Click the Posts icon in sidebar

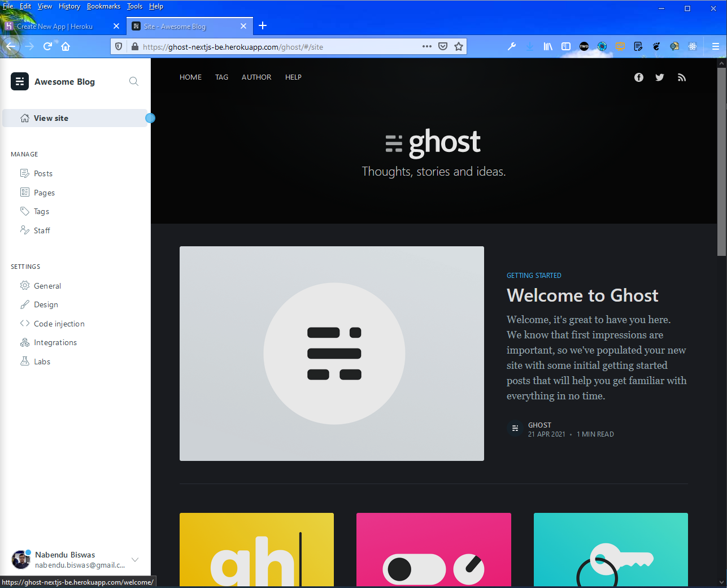[x=25, y=173]
